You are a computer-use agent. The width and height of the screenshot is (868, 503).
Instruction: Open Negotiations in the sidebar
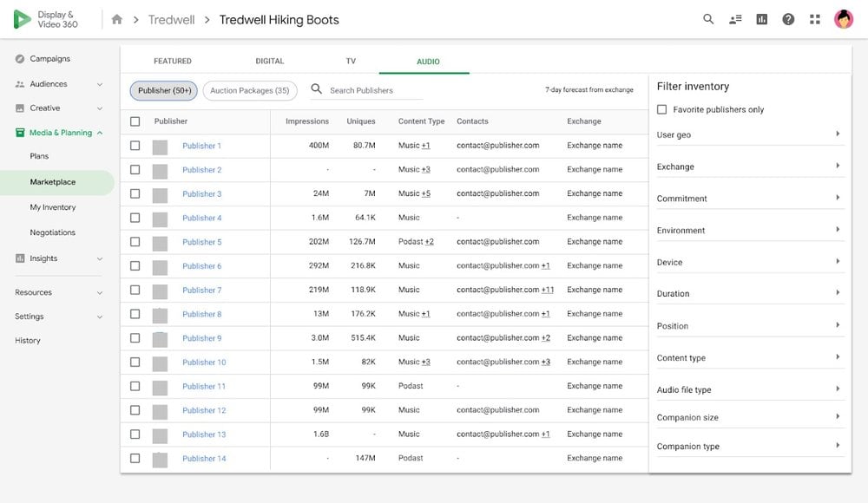[x=52, y=232]
